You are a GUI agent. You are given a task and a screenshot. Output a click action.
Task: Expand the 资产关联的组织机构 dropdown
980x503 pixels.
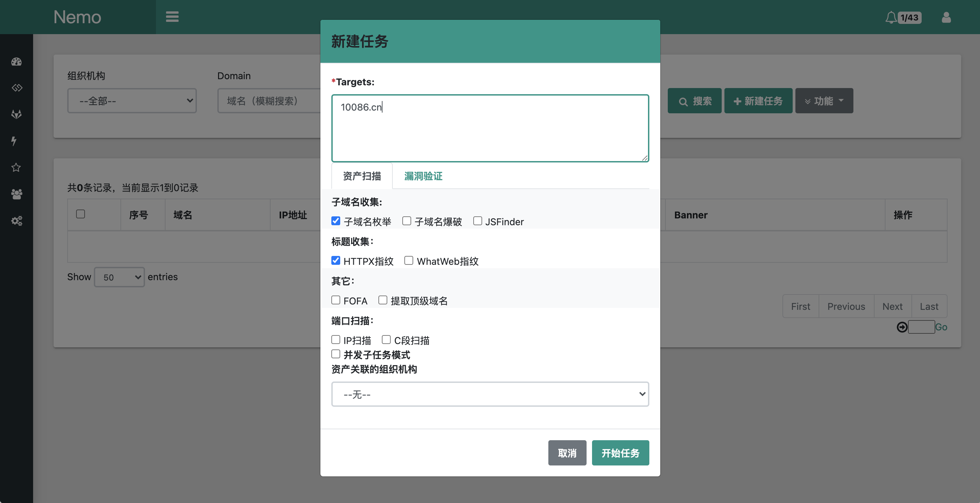490,394
